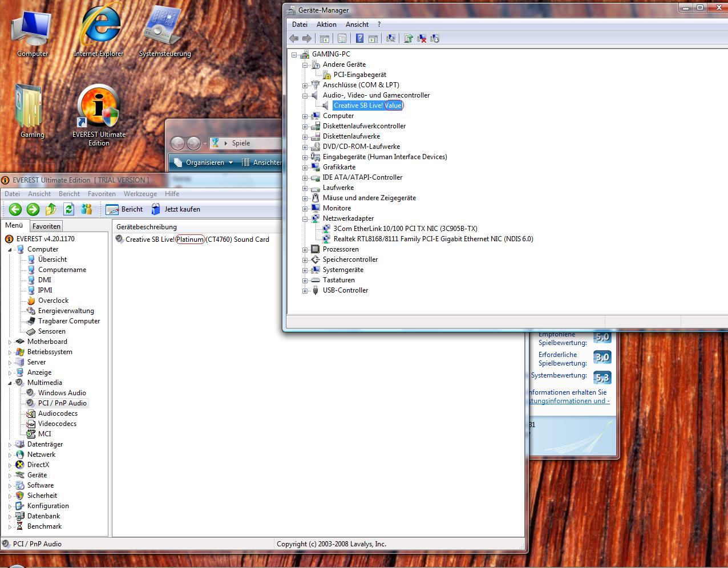728x568 pixels.
Task: Collapse the Andere Geräte node
Action: point(305,64)
